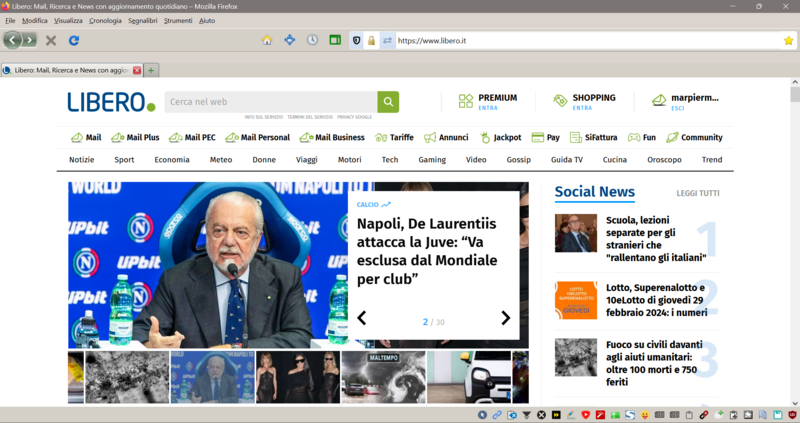Click the yellow smiley tongue-out status bar icon
Viewport: 800px width, 423px height.
(645, 415)
